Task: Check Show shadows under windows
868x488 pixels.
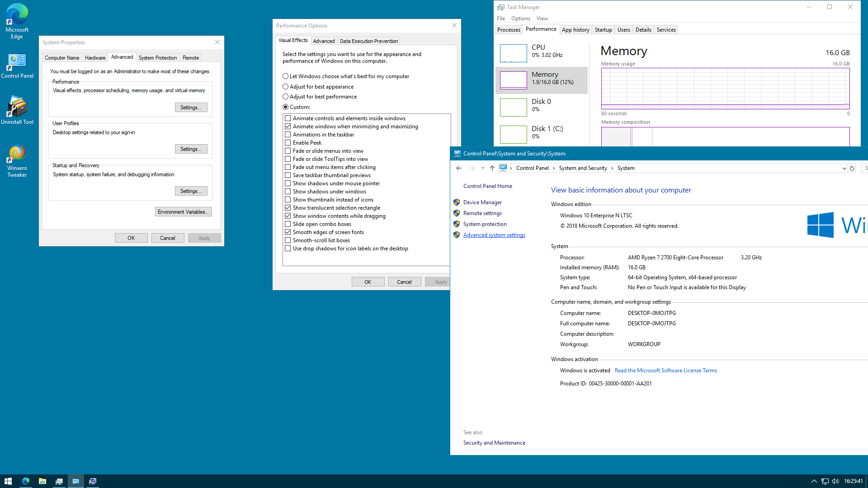Action: pos(288,192)
